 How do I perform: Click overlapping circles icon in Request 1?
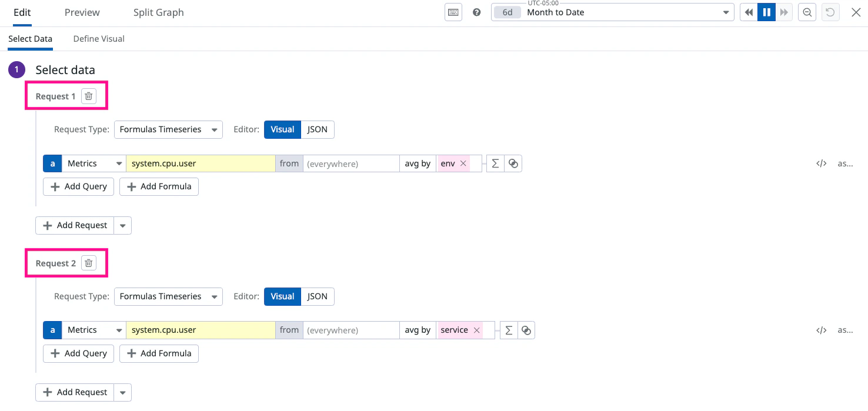click(513, 163)
